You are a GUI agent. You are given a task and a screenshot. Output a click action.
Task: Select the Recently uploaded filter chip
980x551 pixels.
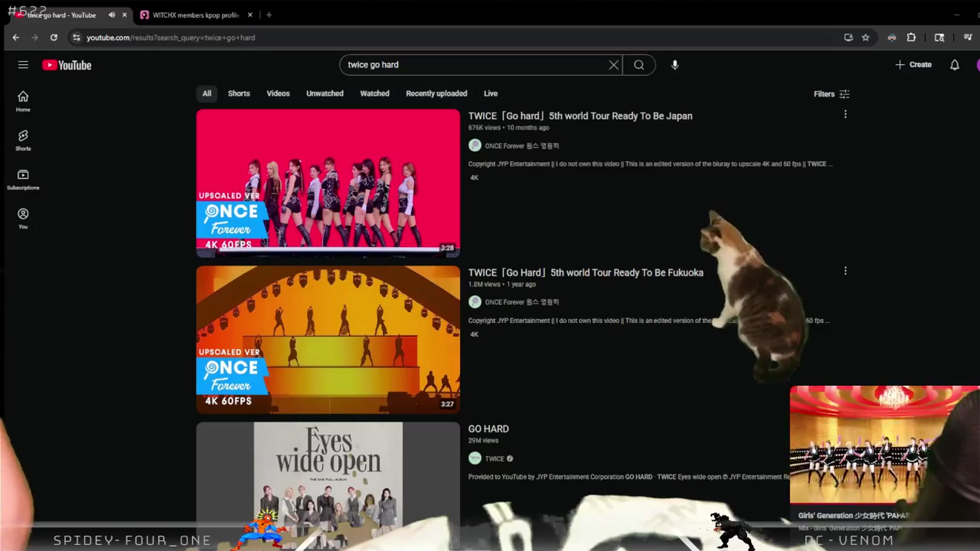(x=436, y=93)
